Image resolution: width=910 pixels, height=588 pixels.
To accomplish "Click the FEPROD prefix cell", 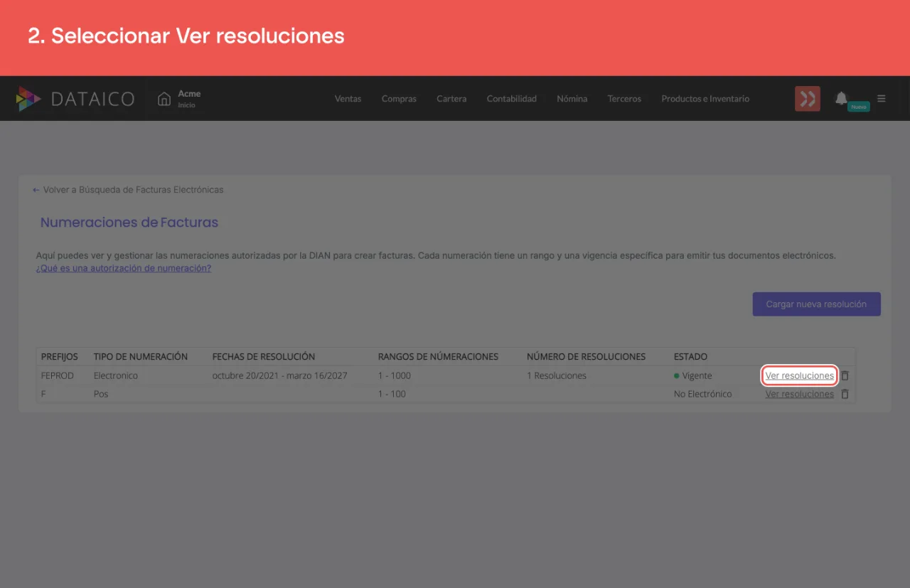I will click(58, 375).
